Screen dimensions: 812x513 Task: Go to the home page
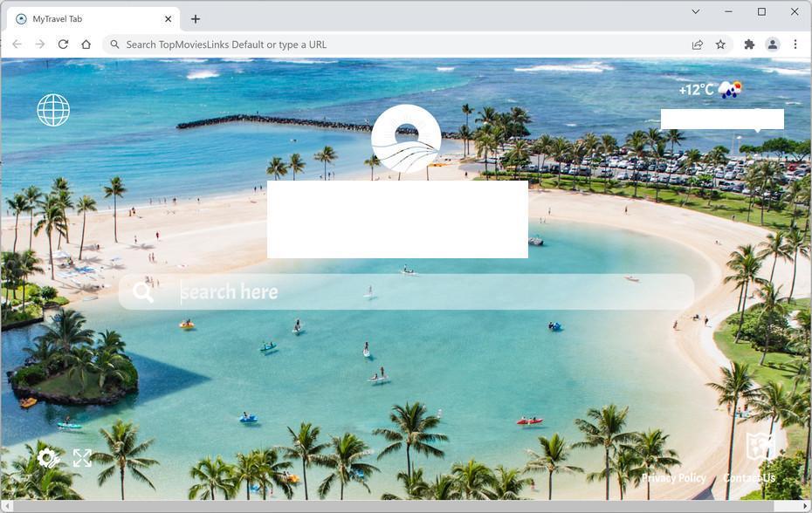(x=86, y=44)
